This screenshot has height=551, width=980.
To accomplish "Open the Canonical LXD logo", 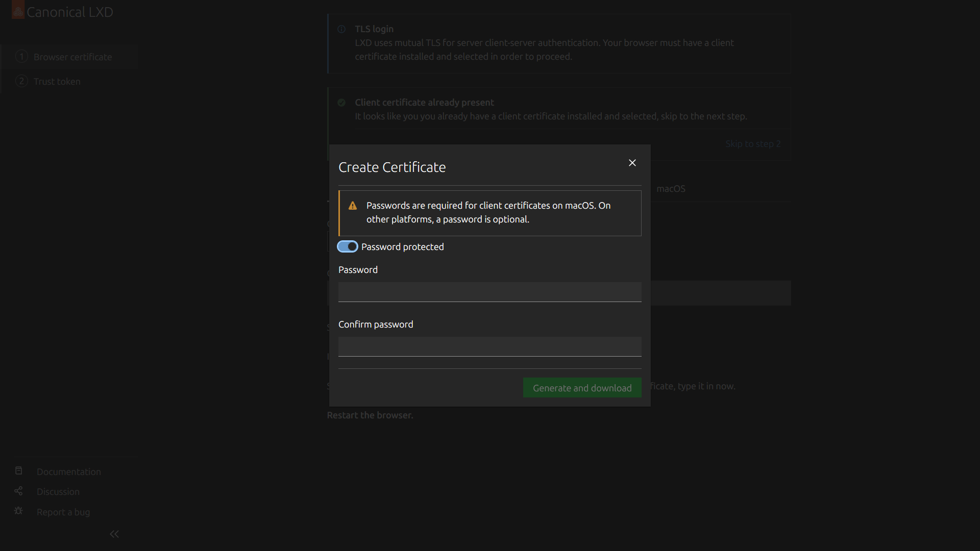I will (x=63, y=11).
